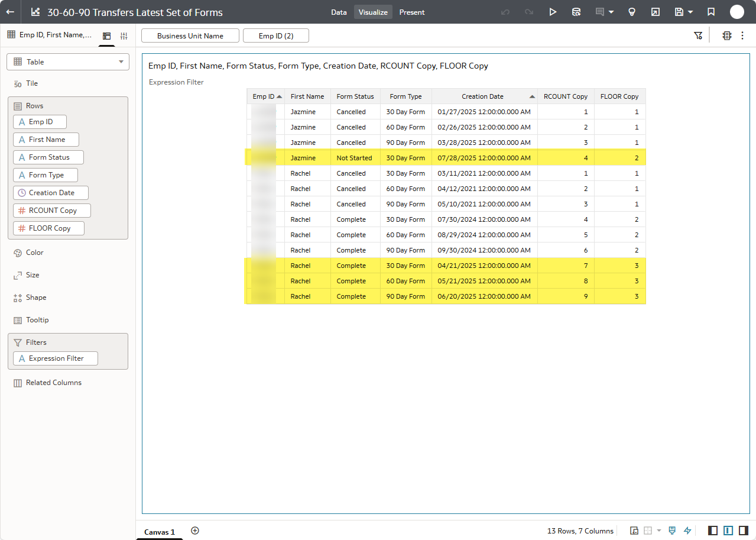Select the FLOOR Copy pill in Rows
This screenshot has height=540, width=756.
point(48,228)
